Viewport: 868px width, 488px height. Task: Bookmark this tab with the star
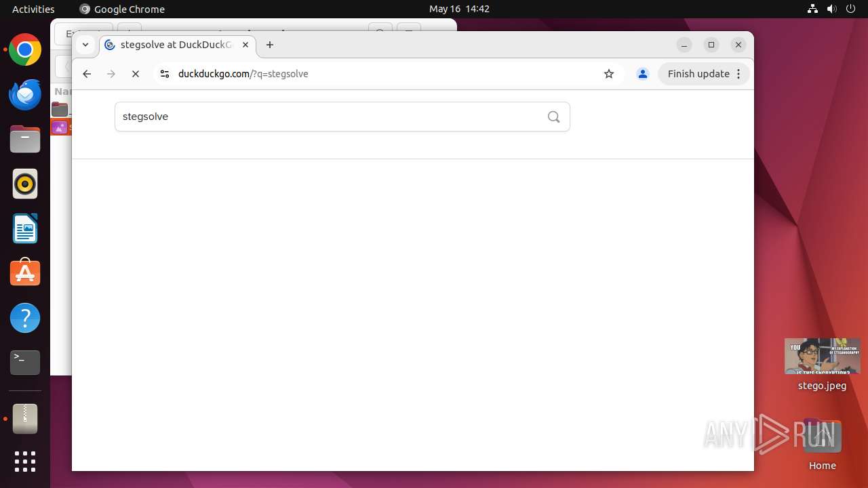tap(609, 74)
